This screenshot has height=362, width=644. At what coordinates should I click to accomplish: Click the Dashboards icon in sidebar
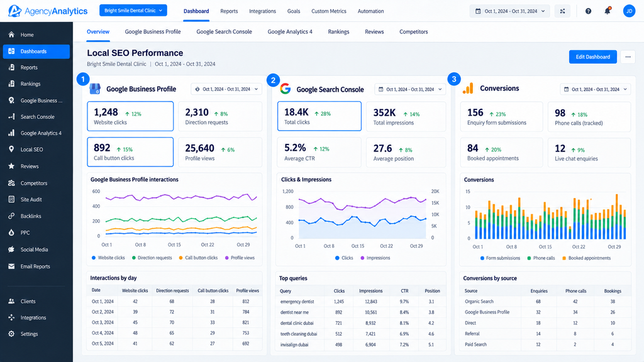[11, 52]
